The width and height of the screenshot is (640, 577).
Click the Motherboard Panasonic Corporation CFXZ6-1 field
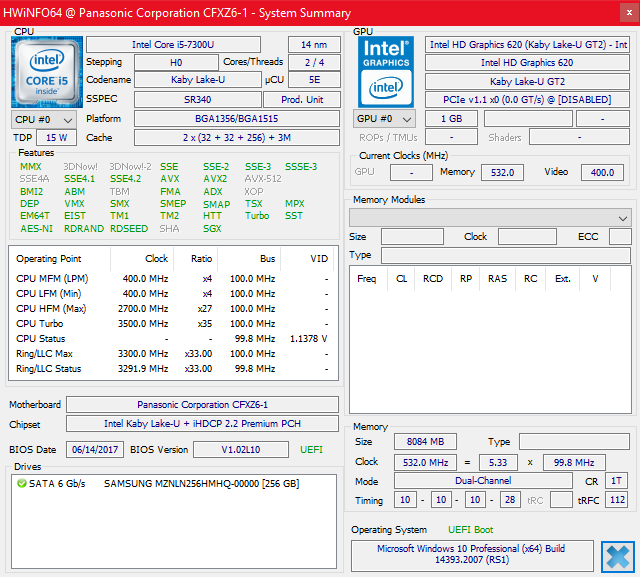pyautogui.click(x=201, y=405)
